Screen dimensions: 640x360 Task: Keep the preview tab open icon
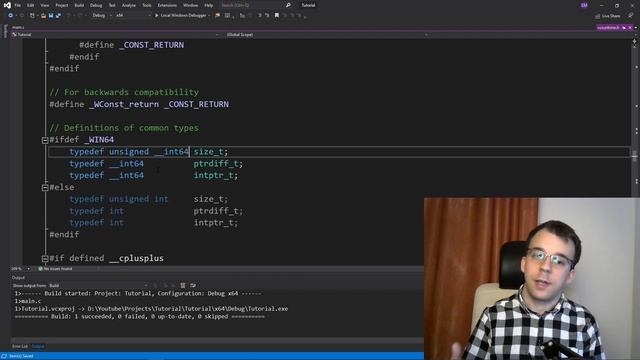click(624, 28)
